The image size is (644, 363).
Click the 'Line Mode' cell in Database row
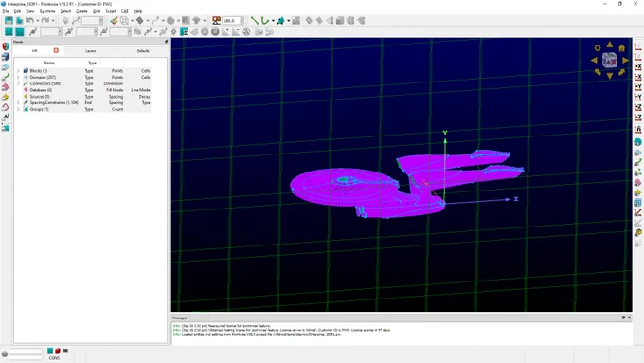click(x=140, y=90)
